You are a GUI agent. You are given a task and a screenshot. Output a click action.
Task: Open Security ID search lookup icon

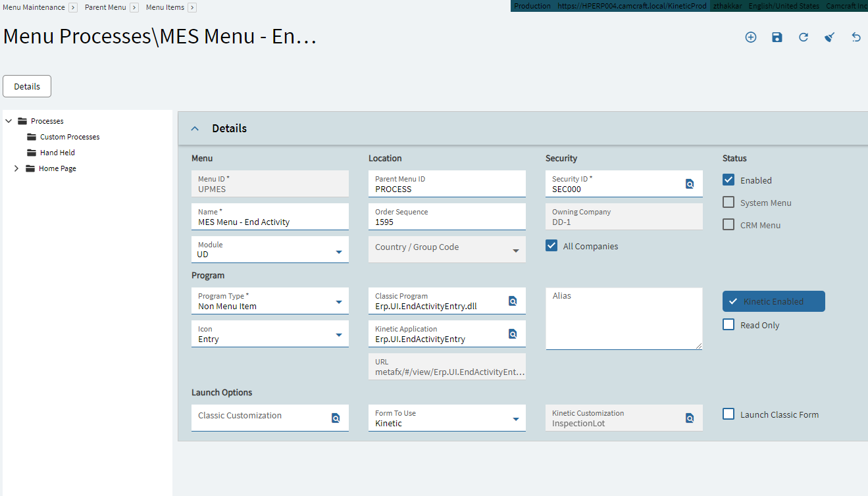pos(690,184)
